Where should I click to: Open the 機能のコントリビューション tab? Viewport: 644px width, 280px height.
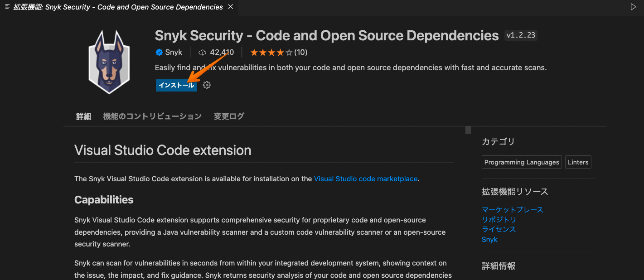click(x=152, y=116)
